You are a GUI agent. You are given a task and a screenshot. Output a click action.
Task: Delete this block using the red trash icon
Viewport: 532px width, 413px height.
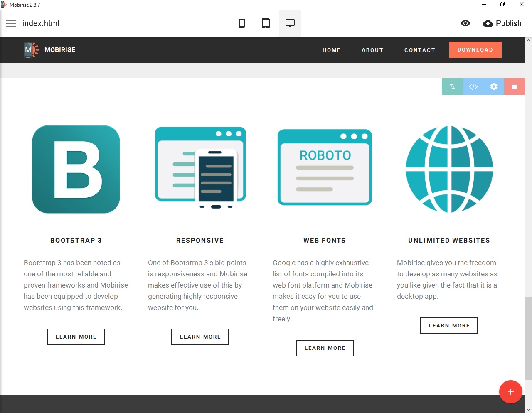pos(515,86)
